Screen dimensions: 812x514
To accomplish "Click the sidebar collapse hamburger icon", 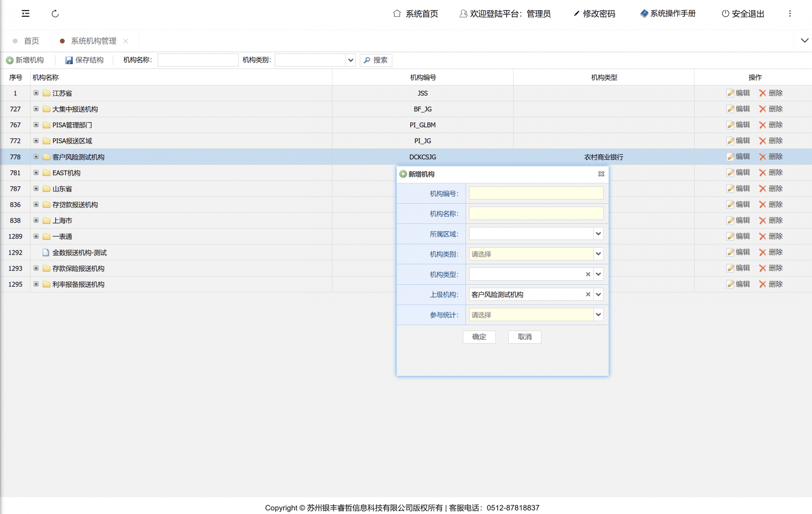I will click(26, 14).
